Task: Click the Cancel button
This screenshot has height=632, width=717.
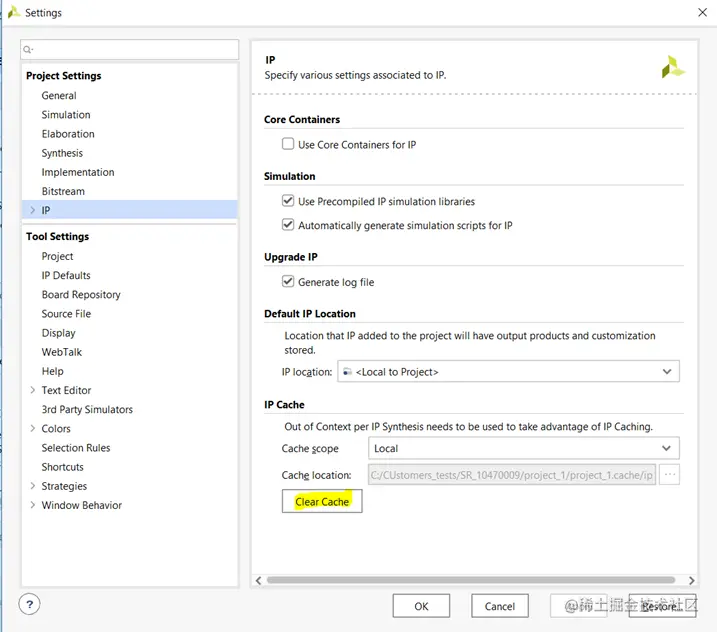Action: coord(500,606)
